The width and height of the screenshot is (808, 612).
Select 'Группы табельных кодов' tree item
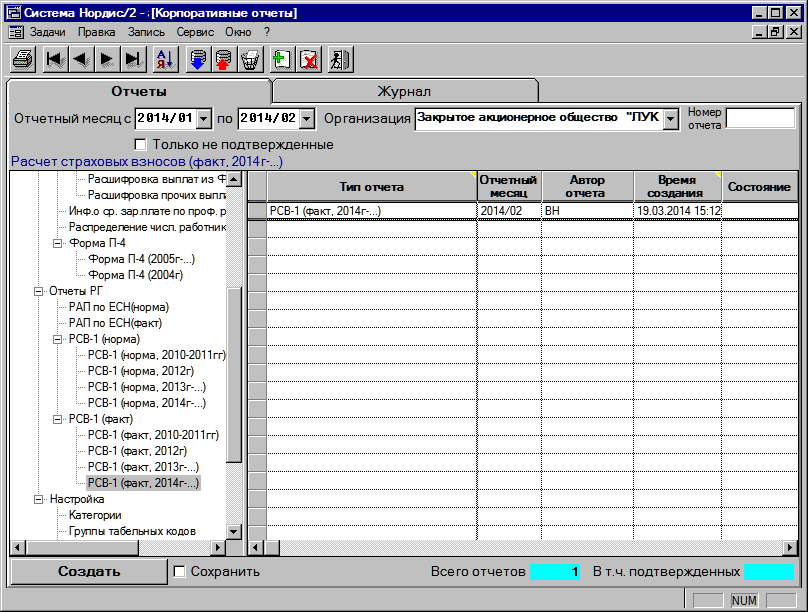[x=132, y=531]
